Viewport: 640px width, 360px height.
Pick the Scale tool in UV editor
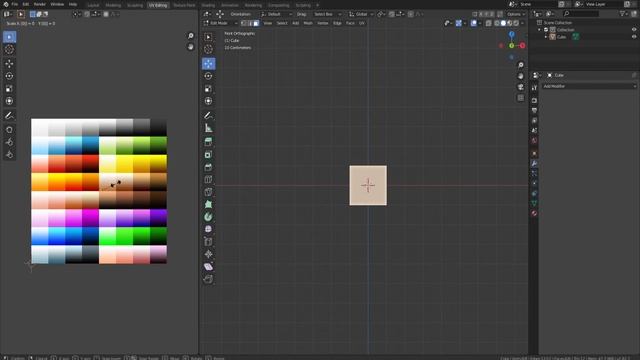click(x=9, y=89)
